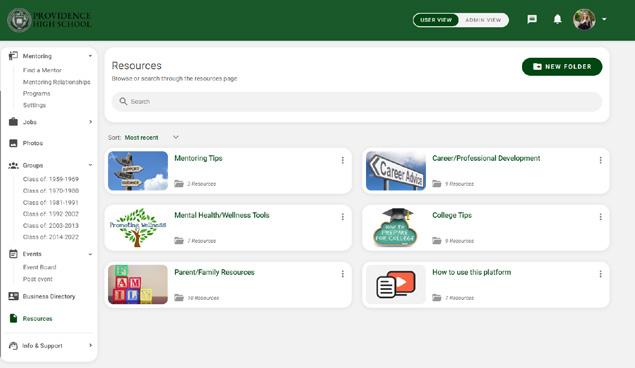Open Post event
635x368 pixels.
point(38,279)
